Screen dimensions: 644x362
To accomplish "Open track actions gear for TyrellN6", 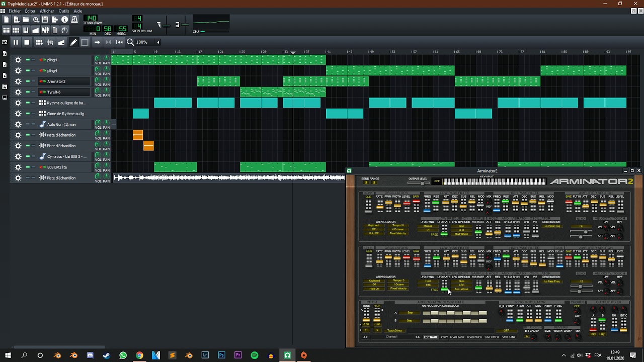I will 18,92.
